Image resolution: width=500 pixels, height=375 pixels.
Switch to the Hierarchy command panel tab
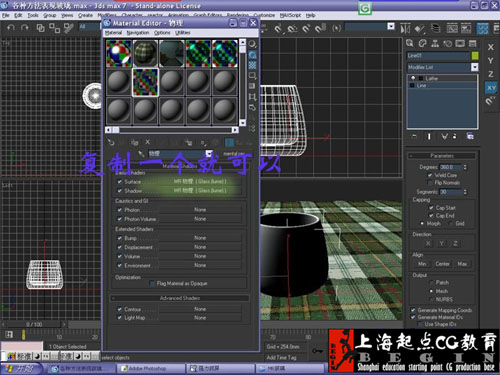435,43
